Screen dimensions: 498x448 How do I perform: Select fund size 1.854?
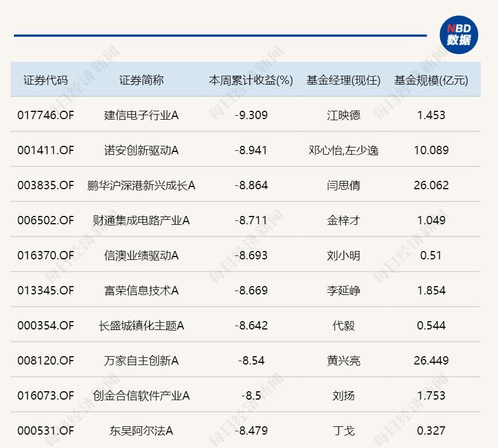pos(431,291)
